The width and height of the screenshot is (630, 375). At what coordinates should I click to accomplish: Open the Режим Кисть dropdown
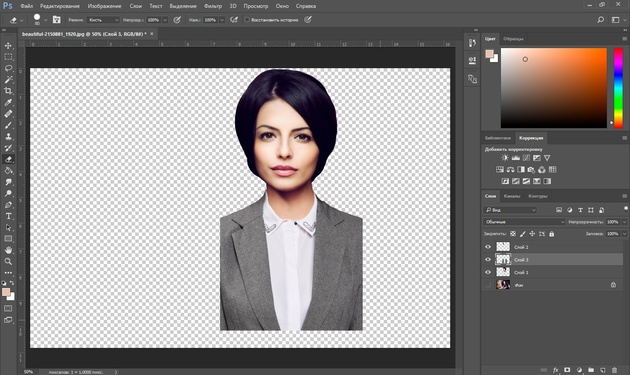coord(103,20)
